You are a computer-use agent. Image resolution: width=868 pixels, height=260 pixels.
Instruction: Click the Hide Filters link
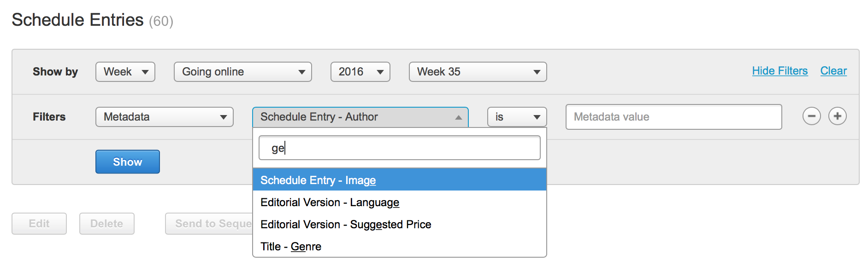[x=779, y=71]
